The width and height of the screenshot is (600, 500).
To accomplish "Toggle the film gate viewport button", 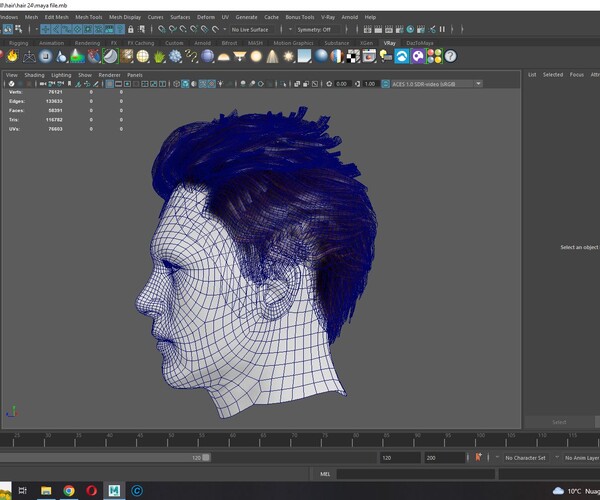I will coord(119,84).
